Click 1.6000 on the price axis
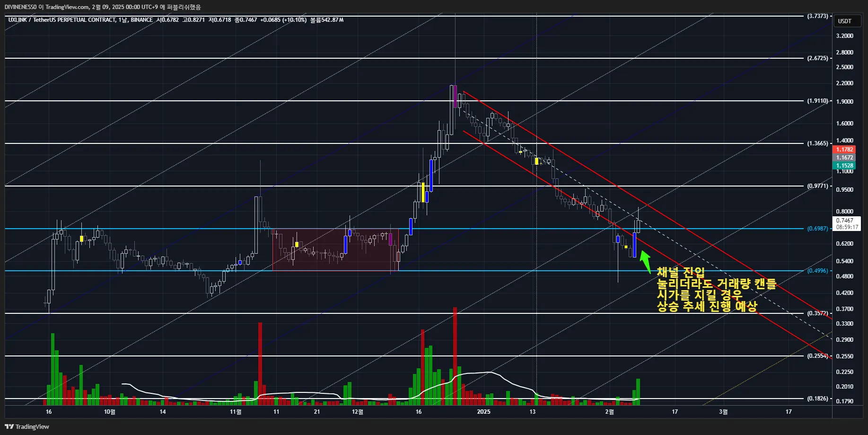The width and height of the screenshot is (868, 435). coord(844,124)
